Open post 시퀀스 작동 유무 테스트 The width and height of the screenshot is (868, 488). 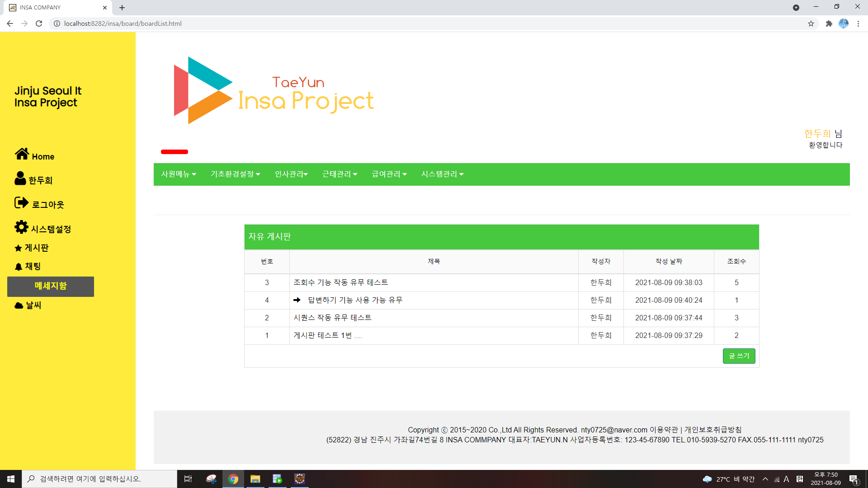pos(333,318)
